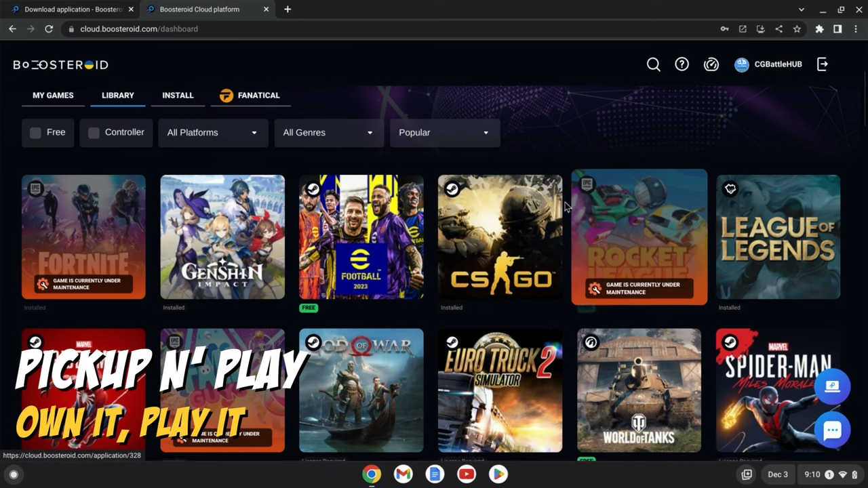Open Spider-Man Miles Morales card
Image resolution: width=868 pixels, height=488 pixels.
(x=778, y=390)
